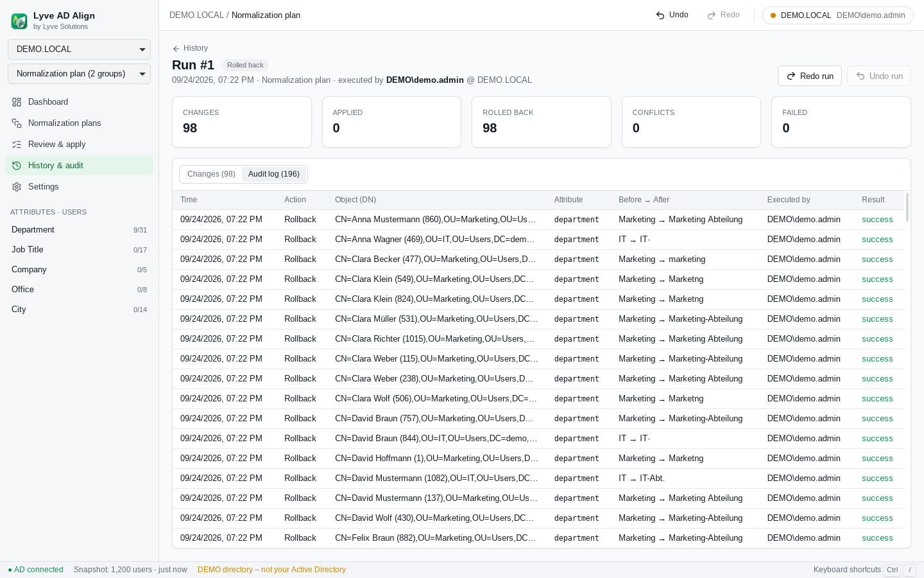This screenshot has height=578, width=924.
Task: Click the Executed by column header
Action: [789, 200]
